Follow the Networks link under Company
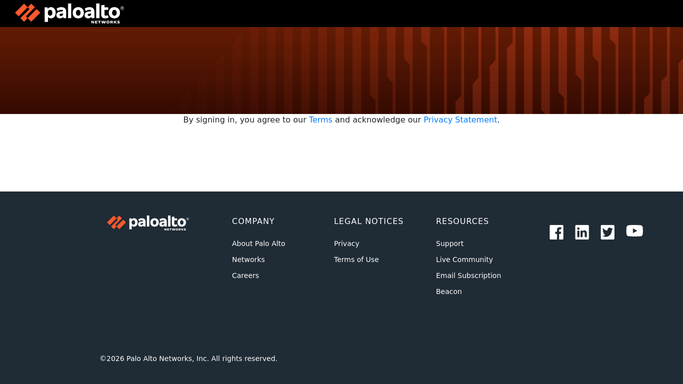 click(248, 259)
